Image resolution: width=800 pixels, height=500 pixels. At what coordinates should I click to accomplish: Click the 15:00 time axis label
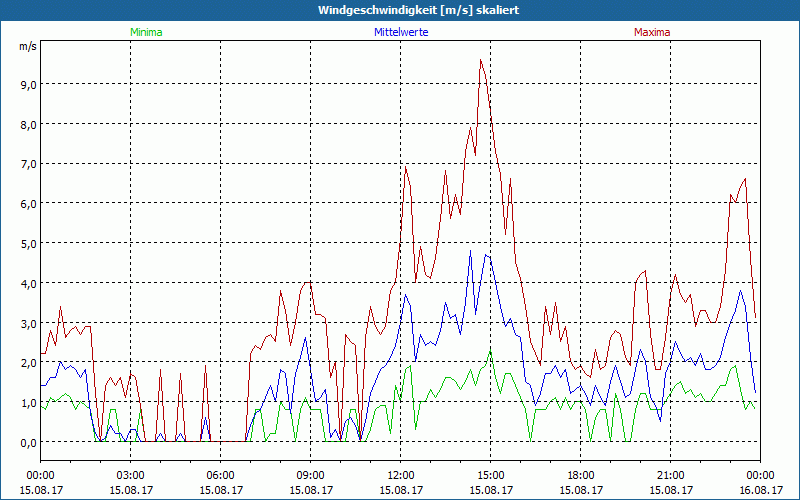pyautogui.click(x=490, y=474)
